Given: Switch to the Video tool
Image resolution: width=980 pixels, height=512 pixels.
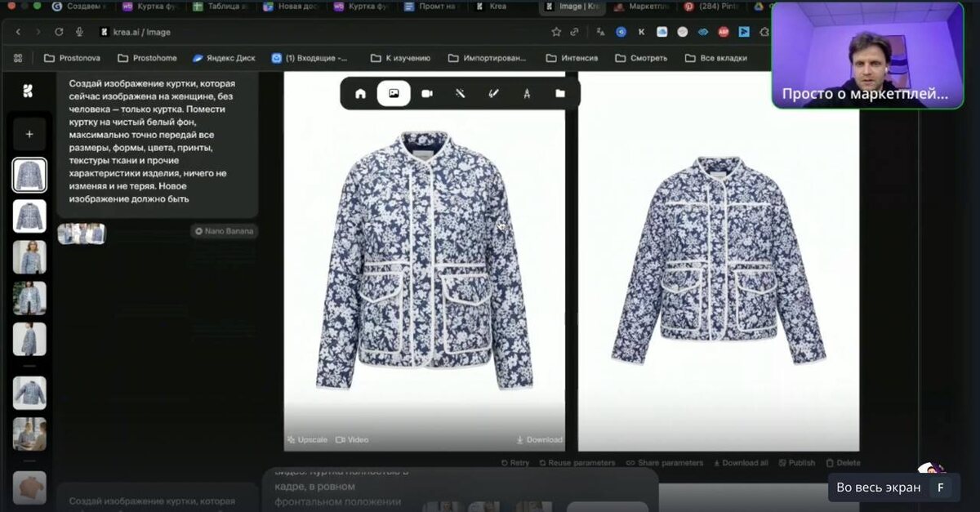Looking at the screenshot, I should pos(427,94).
